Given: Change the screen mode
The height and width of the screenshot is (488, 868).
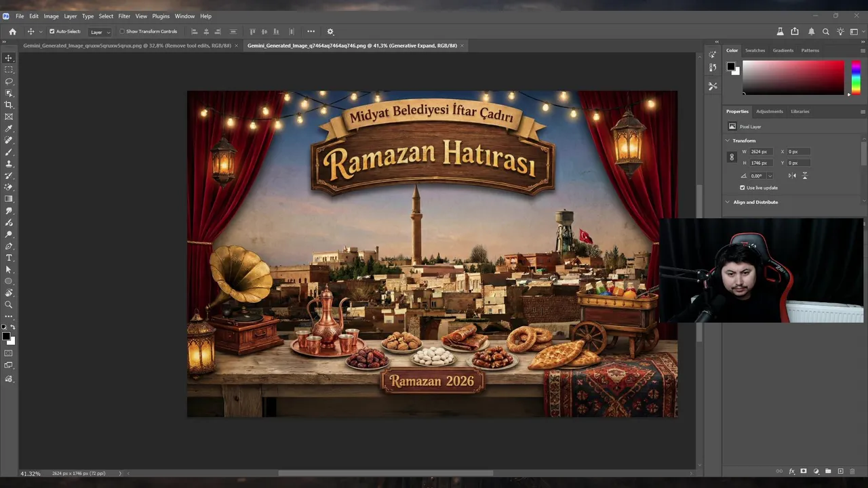Looking at the screenshot, I should click(x=9, y=365).
